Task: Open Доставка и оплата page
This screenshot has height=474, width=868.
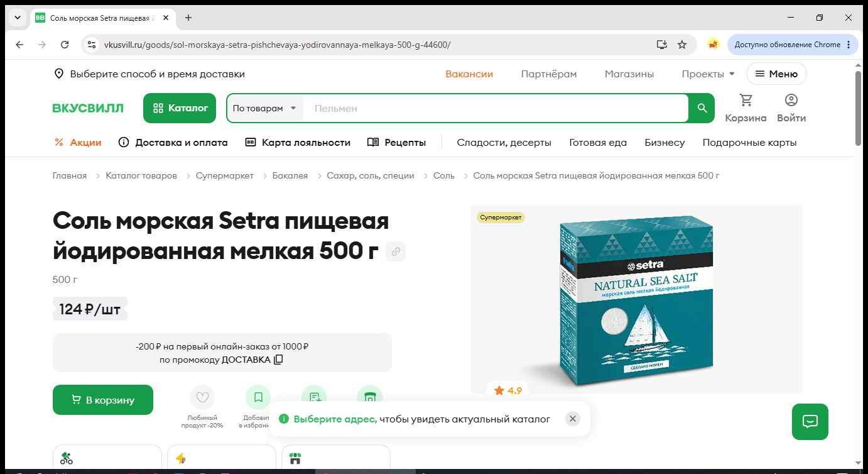Action: [x=173, y=143]
